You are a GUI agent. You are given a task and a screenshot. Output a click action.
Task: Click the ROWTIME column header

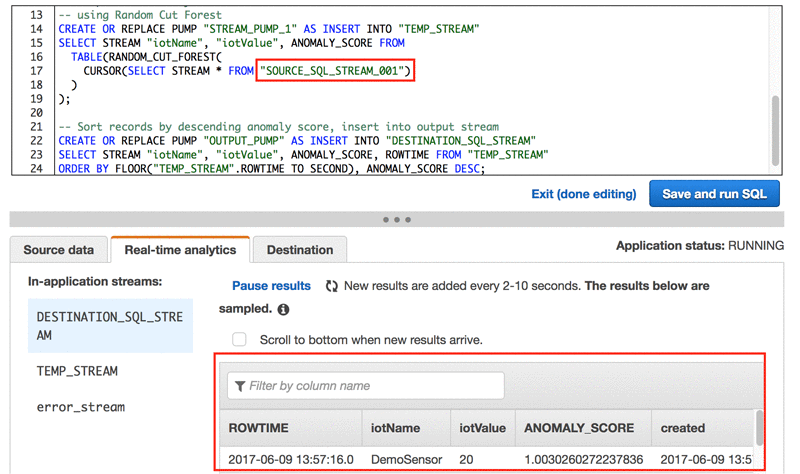point(291,428)
